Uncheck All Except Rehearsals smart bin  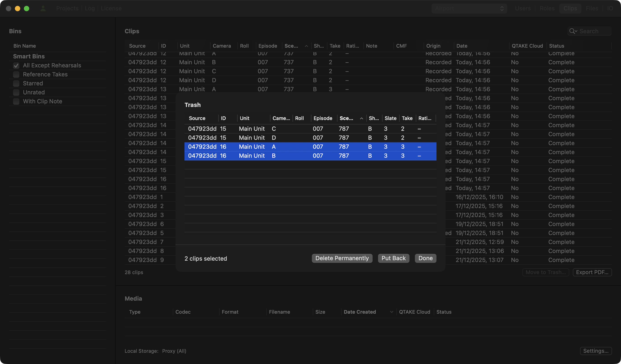click(x=16, y=66)
